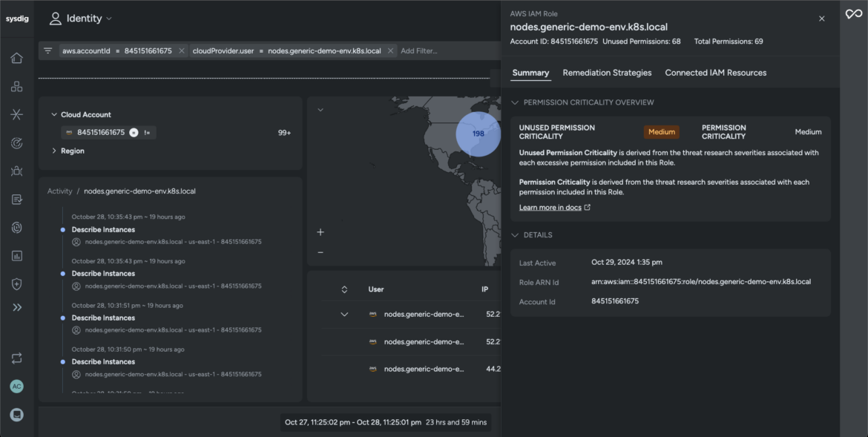Collapse the Cloud Account filter group
Screen dimensions: 868x437
click(x=53, y=115)
